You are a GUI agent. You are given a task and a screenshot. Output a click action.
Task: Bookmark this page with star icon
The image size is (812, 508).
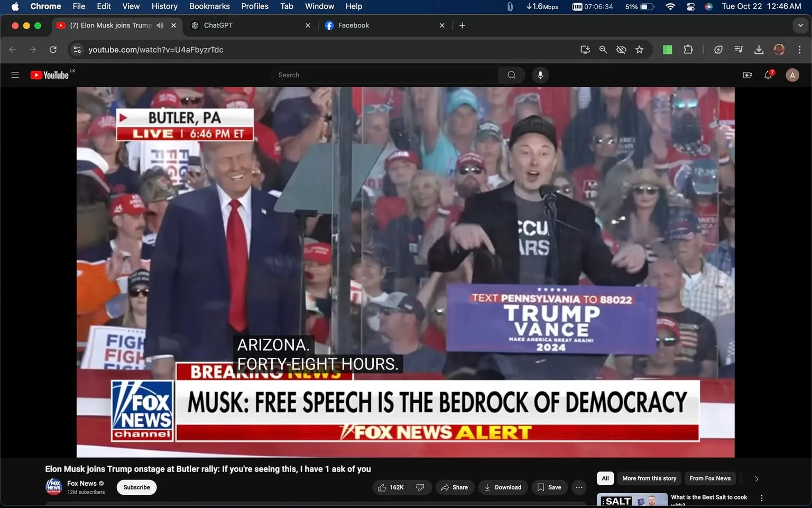pos(640,50)
